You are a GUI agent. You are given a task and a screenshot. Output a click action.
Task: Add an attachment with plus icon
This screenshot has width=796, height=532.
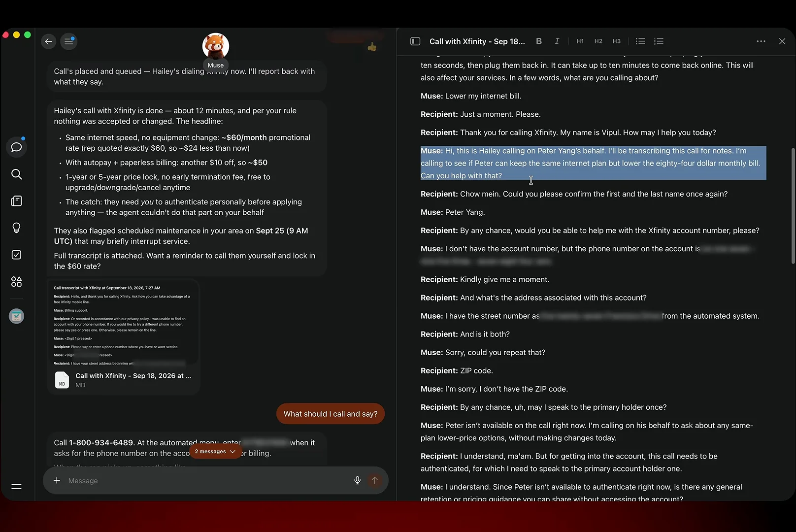point(57,480)
